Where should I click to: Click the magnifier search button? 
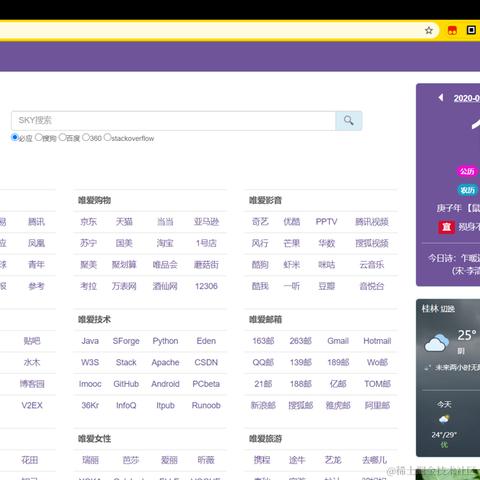[349, 121]
